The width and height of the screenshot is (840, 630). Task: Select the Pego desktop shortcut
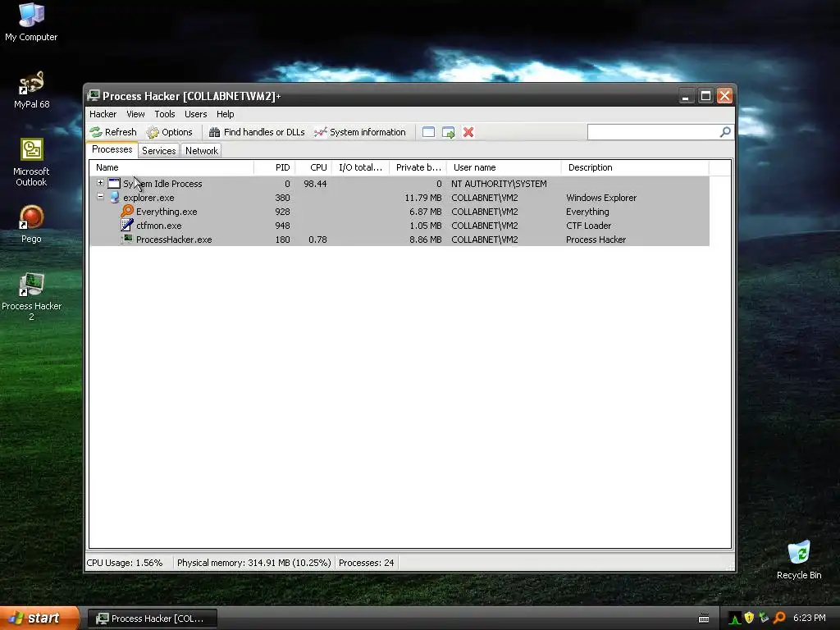pos(31,224)
